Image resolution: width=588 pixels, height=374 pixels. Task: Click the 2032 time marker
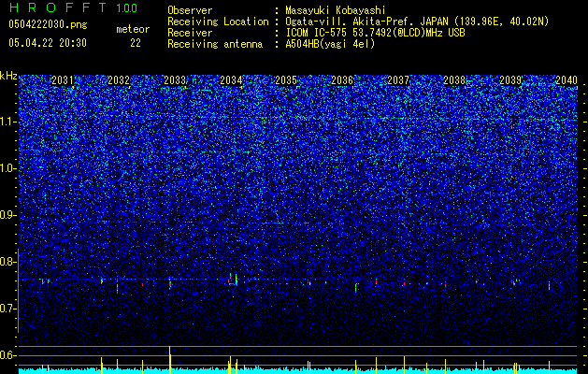point(119,80)
